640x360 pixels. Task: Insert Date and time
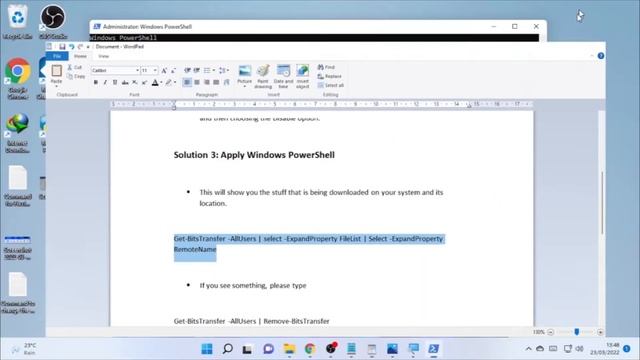tap(283, 76)
